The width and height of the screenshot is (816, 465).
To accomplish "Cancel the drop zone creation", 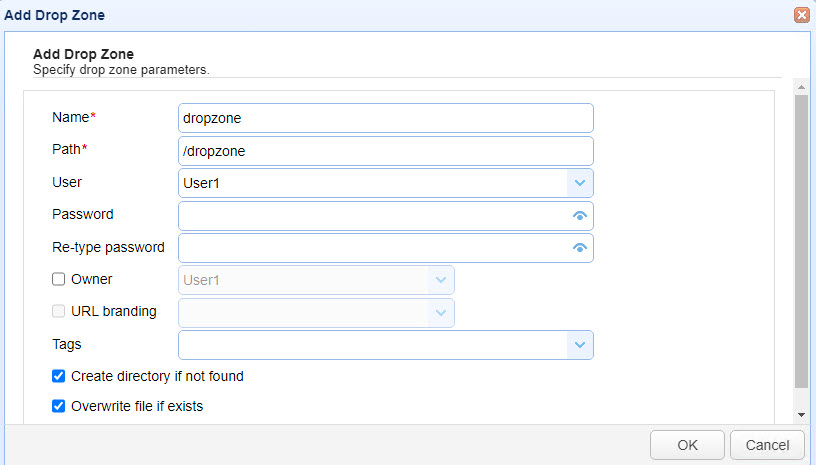I will click(x=767, y=444).
